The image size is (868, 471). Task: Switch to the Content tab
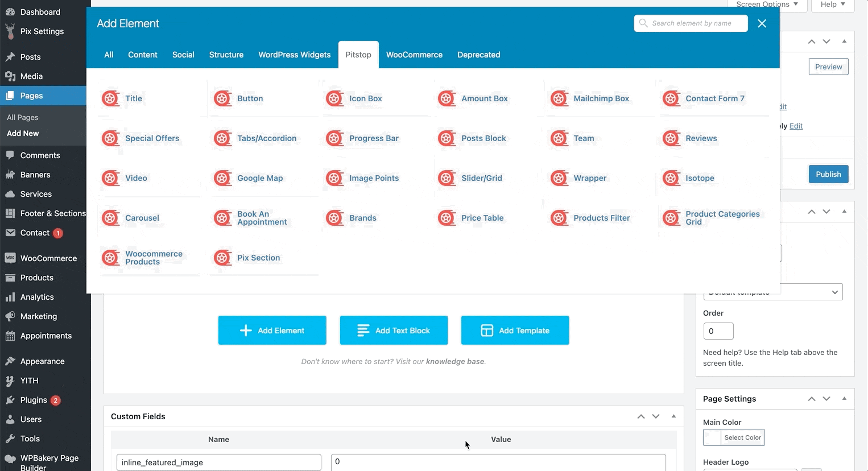pyautogui.click(x=143, y=55)
